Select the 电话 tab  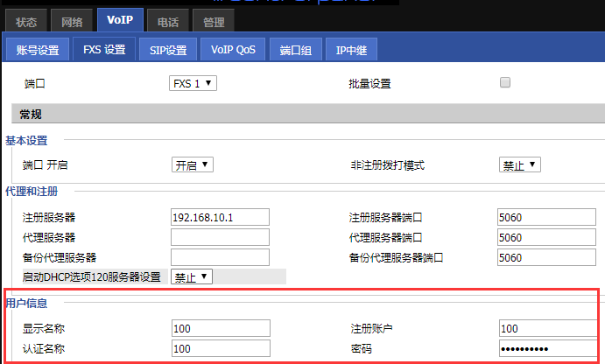[162, 20]
